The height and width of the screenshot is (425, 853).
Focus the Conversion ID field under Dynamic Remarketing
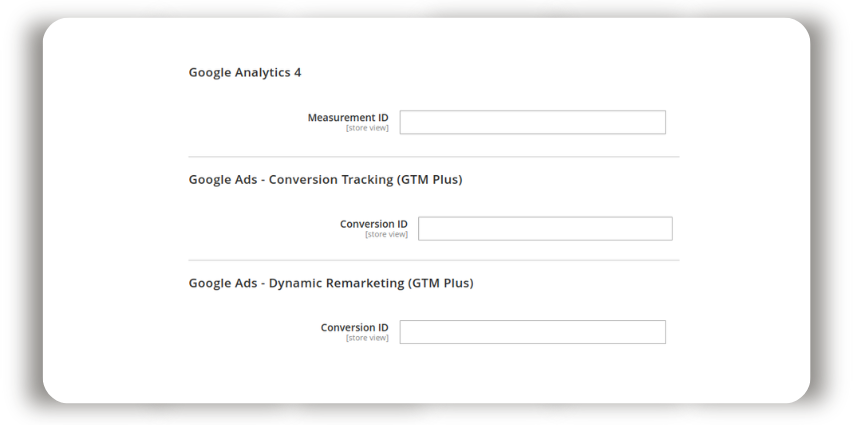point(533,332)
